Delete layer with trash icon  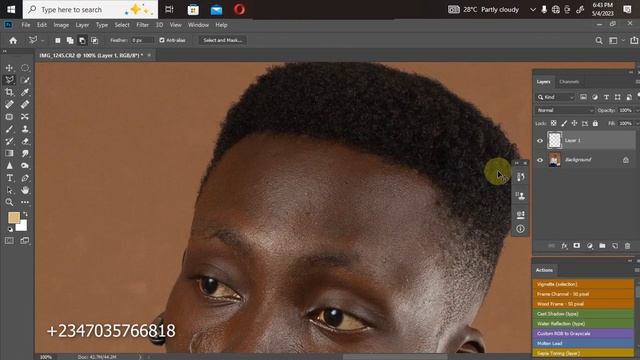pos(627,246)
